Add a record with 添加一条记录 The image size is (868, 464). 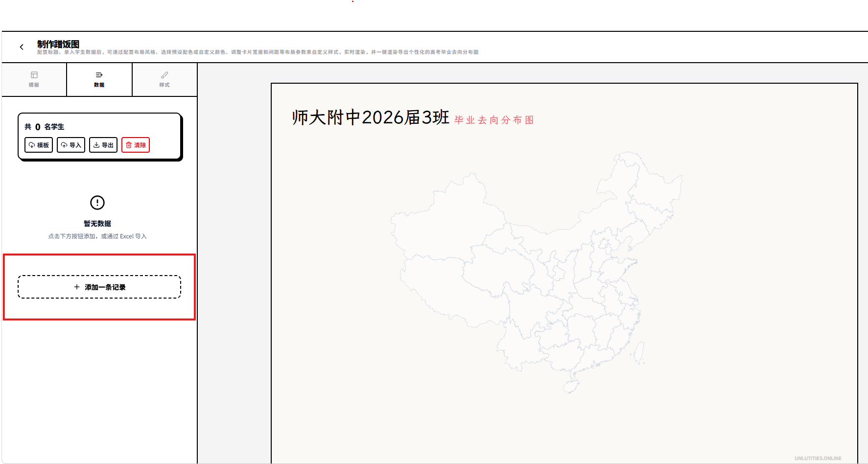[x=99, y=287]
